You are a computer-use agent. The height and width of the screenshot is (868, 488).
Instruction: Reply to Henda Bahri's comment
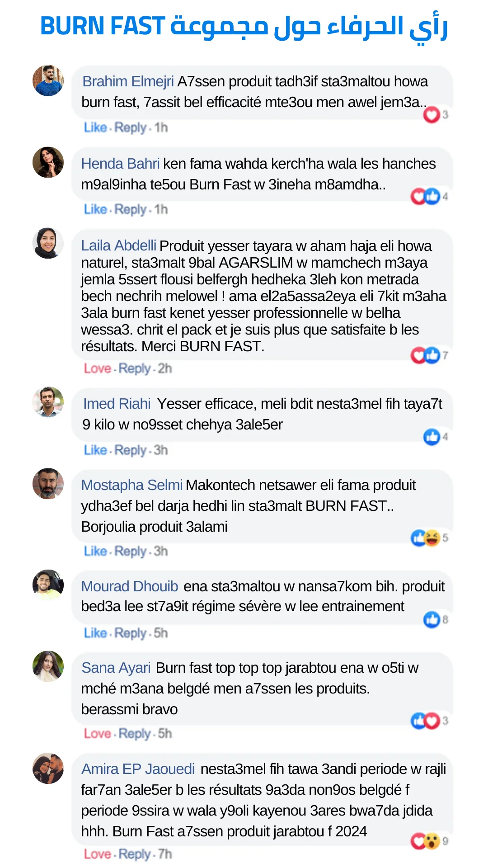(131, 209)
